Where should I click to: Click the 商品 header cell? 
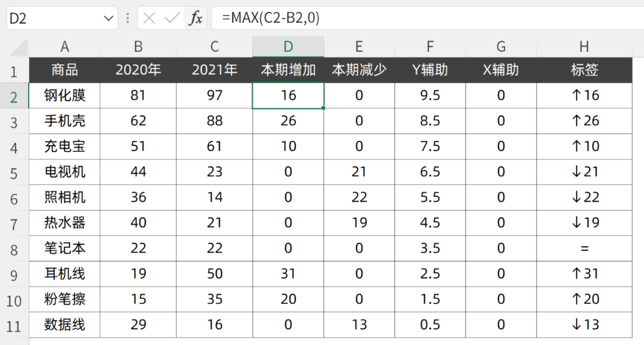coord(64,70)
